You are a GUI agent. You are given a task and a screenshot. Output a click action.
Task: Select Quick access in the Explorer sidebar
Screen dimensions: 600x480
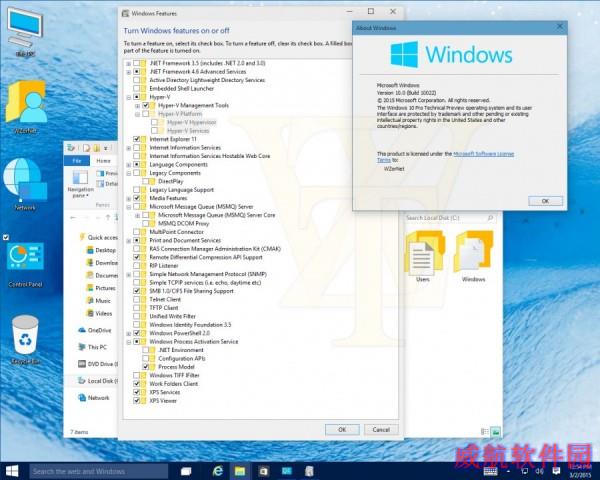[99, 237]
